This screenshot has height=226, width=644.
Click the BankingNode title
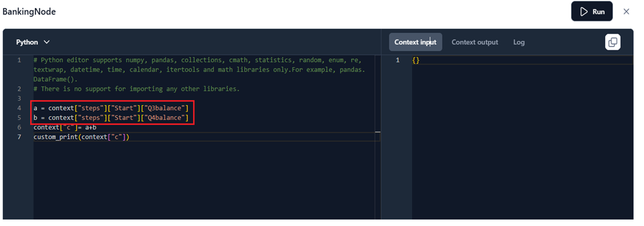click(29, 12)
